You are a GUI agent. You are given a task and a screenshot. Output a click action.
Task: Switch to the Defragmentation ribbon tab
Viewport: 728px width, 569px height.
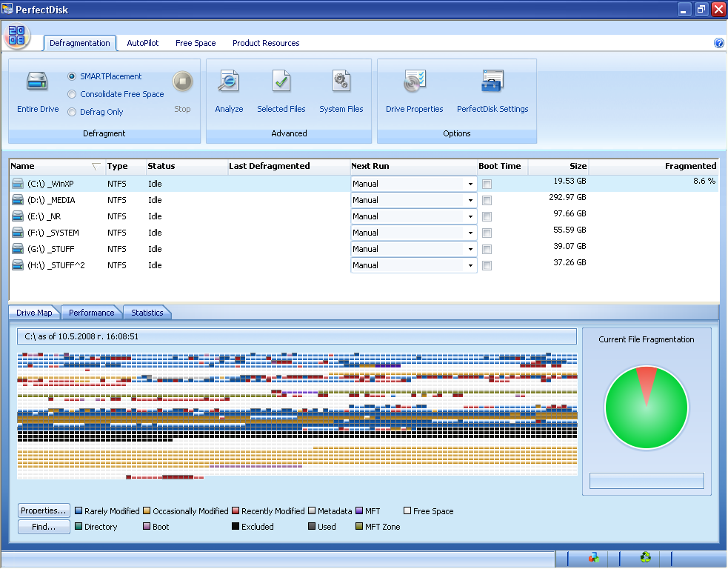point(80,43)
